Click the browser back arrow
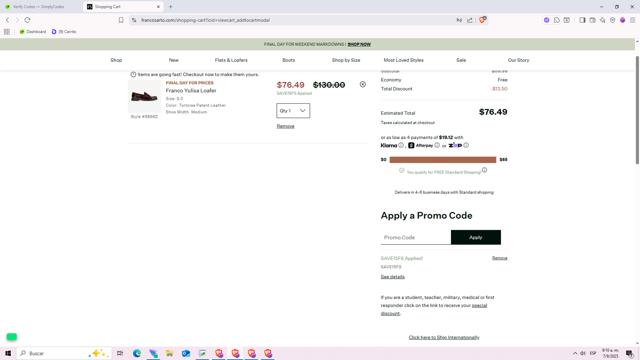The height and width of the screenshot is (360, 640). tap(7, 20)
